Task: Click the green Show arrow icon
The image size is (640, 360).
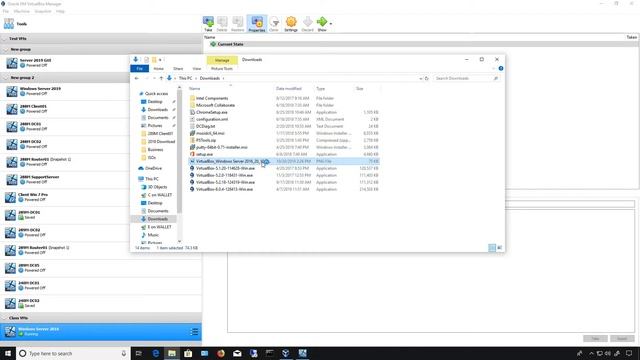Action: 322,24
